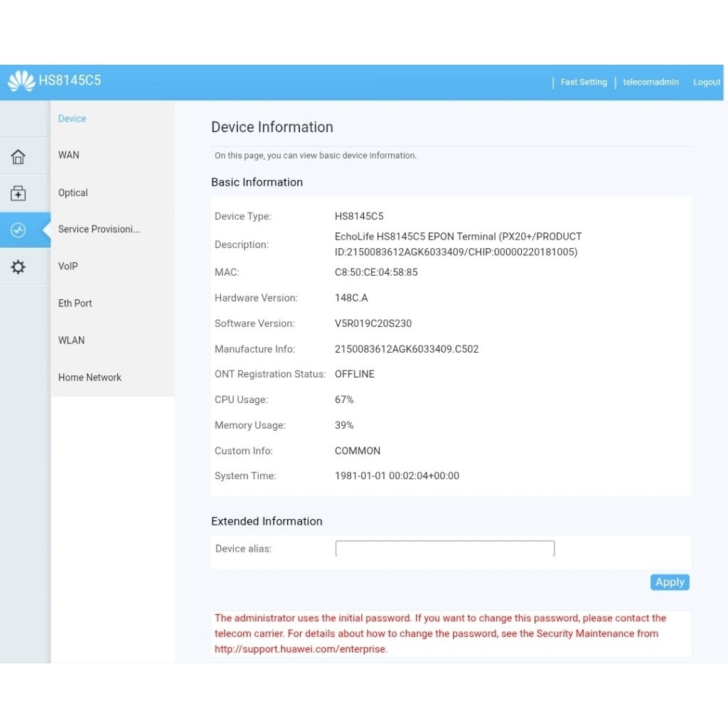Viewport: 728px width, 728px height.
Task: Click the telecomadmin account name
Action: pyautogui.click(x=651, y=82)
